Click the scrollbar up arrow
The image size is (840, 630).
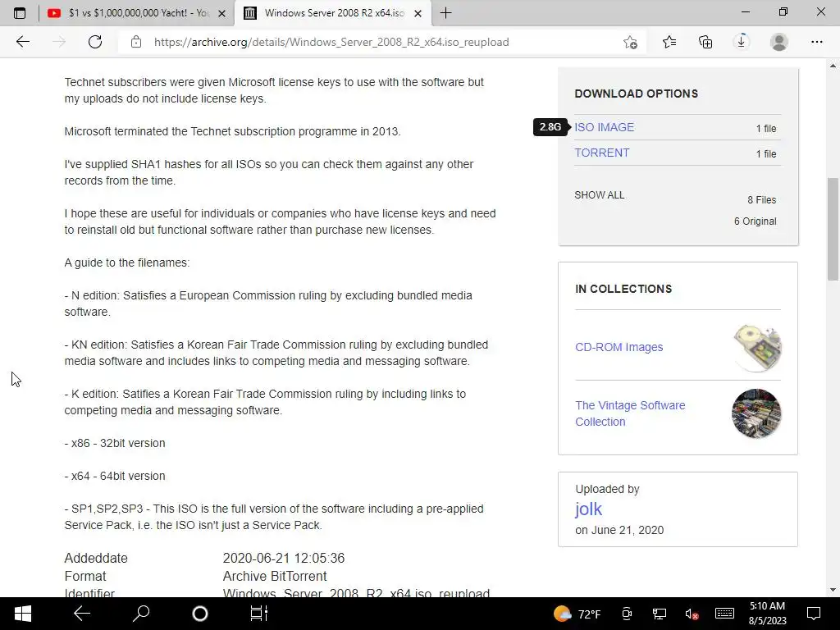click(833, 66)
